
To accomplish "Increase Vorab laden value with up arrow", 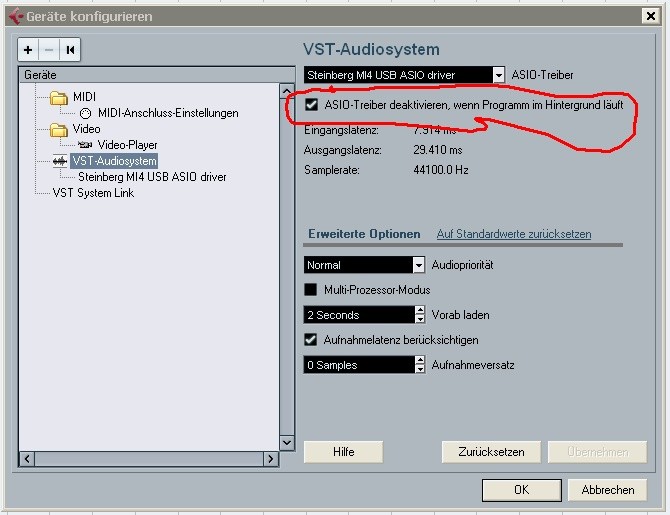I will (420, 310).
